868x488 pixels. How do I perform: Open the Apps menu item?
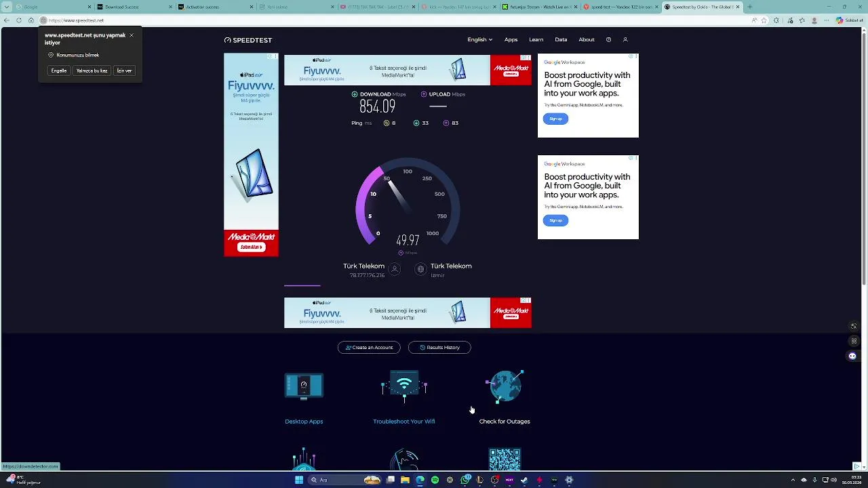pos(511,39)
